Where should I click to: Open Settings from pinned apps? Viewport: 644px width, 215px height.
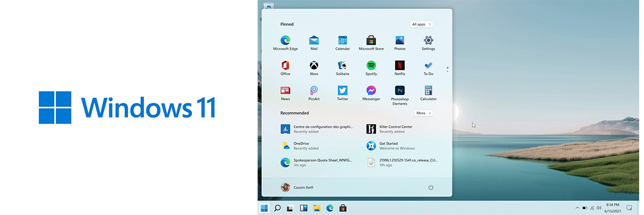(x=428, y=43)
